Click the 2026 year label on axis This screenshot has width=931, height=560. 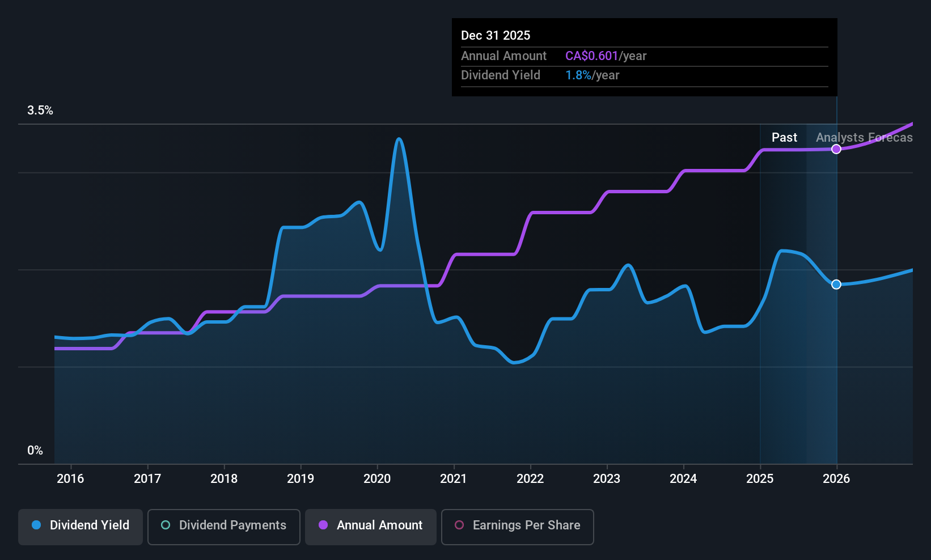[x=836, y=479]
